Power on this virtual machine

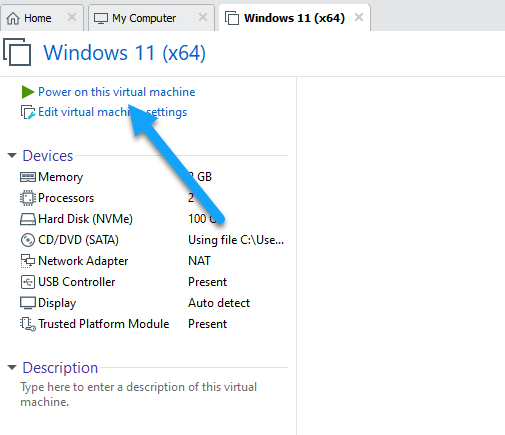(117, 92)
